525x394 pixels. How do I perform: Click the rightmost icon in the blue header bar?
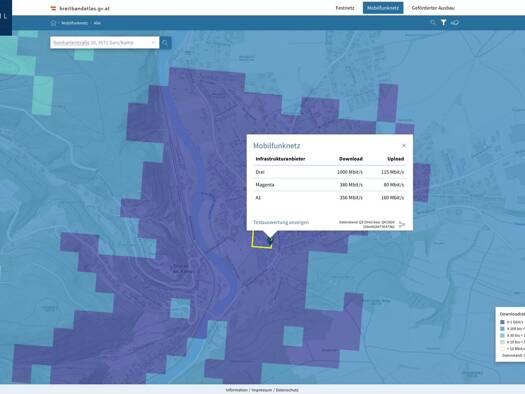click(455, 22)
